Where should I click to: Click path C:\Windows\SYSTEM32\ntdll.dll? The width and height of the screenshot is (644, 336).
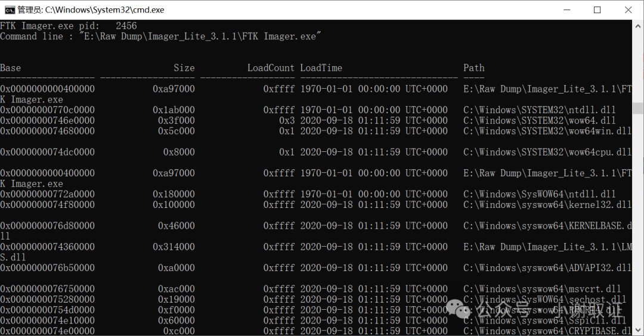point(539,110)
